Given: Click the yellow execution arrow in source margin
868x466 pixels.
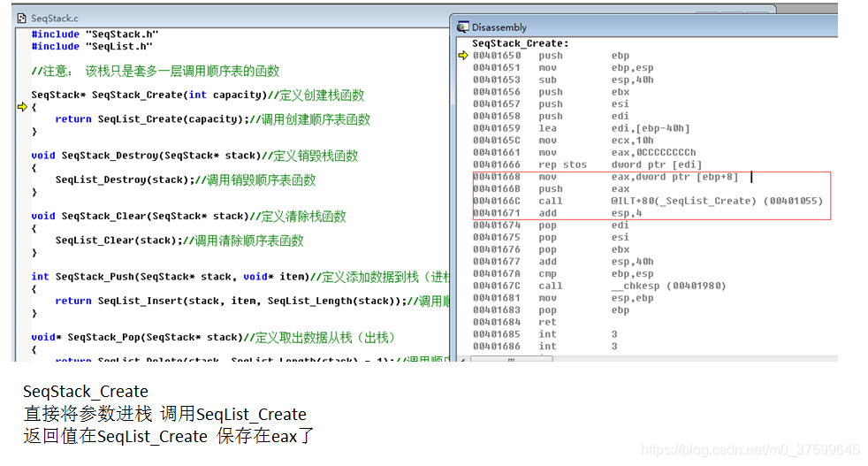Looking at the screenshot, I should click(22, 107).
